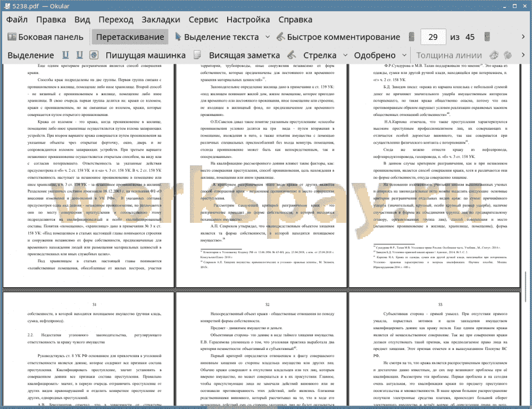This screenshot has width=532, height=409.
Task: Go to the next page icon
Action: (487, 37)
